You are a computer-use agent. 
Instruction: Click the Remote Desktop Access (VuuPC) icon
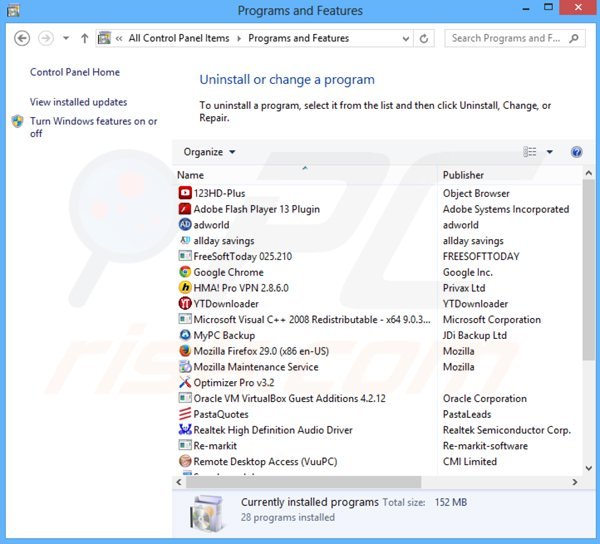[185, 461]
